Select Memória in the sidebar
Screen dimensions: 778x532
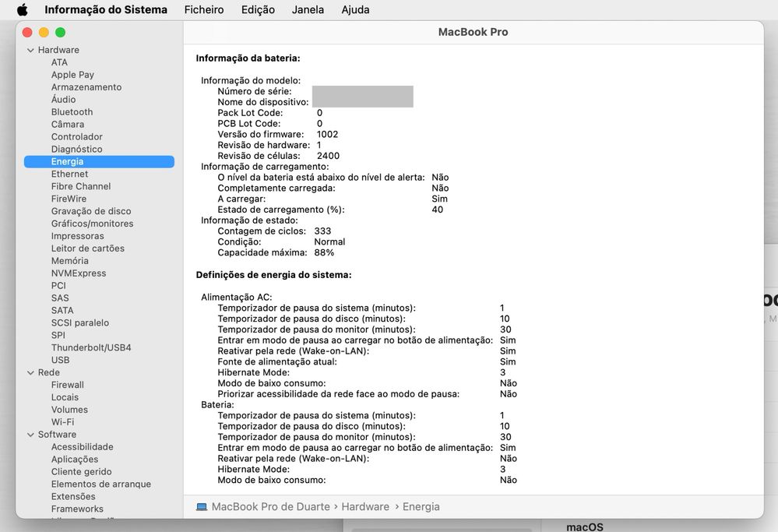(70, 260)
